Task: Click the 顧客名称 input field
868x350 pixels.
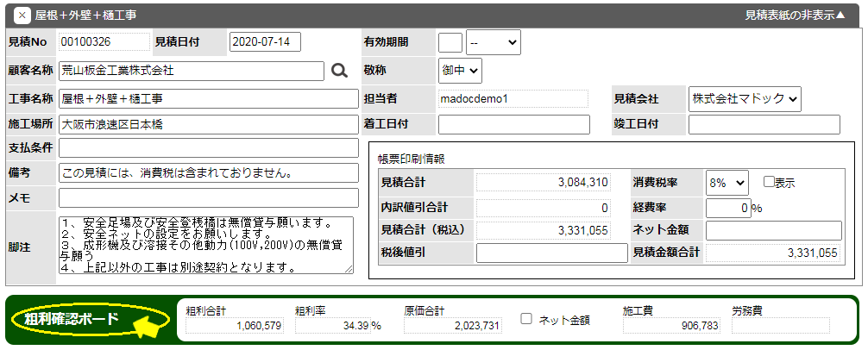Action: [x=192, y=71]
